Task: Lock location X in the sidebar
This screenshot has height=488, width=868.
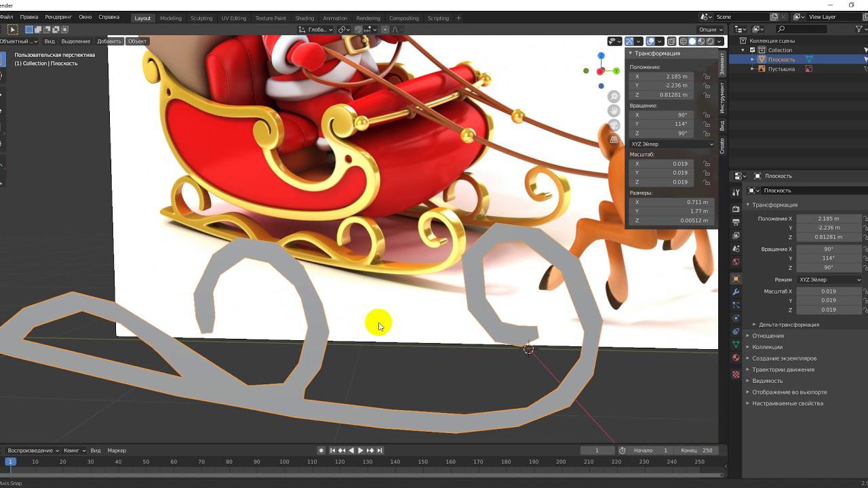Action: (707, 77)
